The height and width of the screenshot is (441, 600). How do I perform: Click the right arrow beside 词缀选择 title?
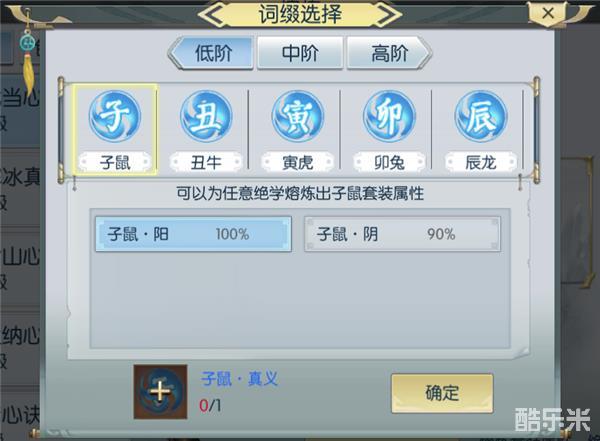pos(386,15)
